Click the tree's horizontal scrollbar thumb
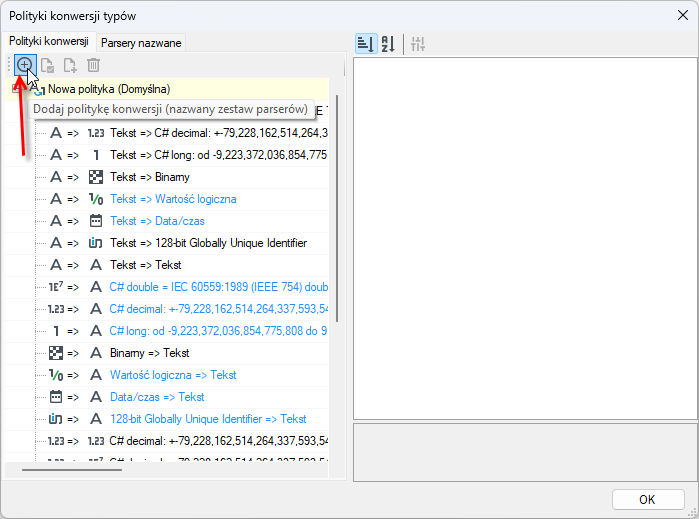699x519 pixels. [x=72, y=470]
